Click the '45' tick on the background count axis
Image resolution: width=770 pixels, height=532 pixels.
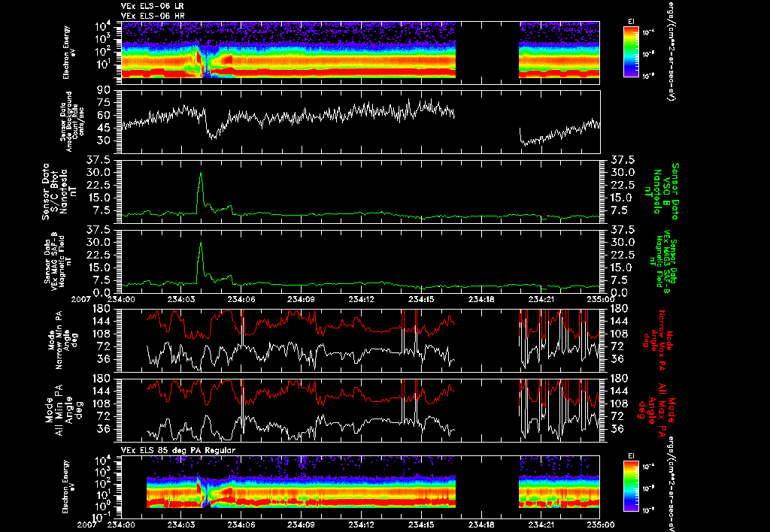pyautogui.click(x=104, y=128)
